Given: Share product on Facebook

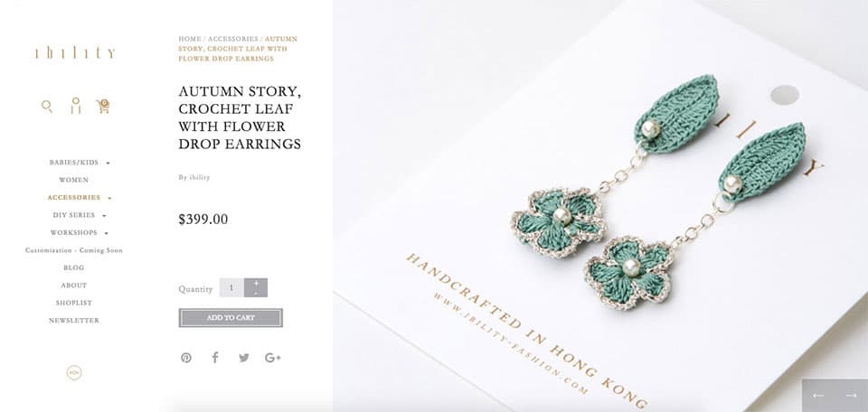Looking at the screenshot, I should coord(215,358).
